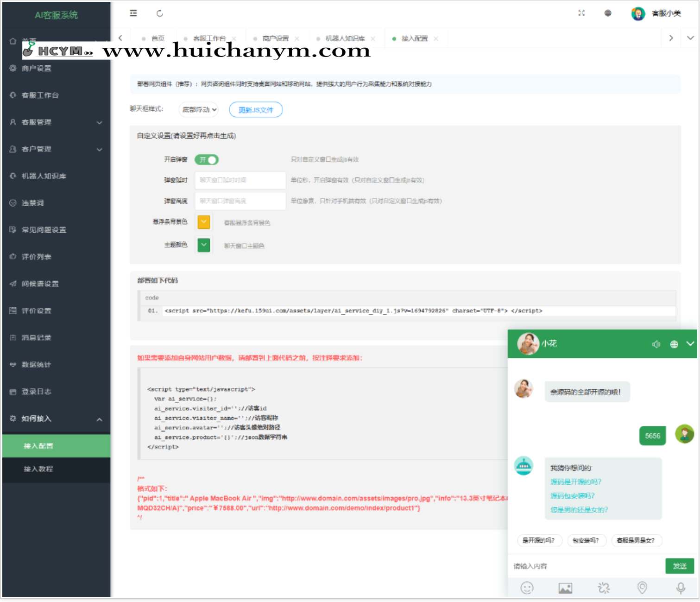Open 评价列表 in the sidebar

pos(56,256)
